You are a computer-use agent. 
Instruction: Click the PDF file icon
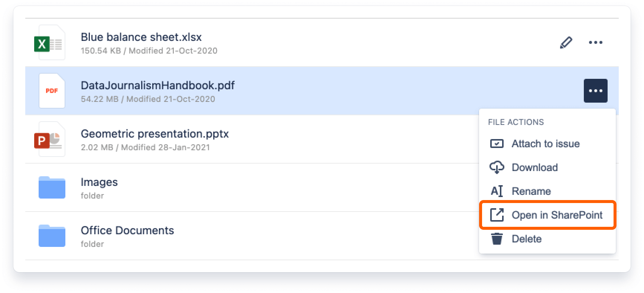[x=52, y=91]
